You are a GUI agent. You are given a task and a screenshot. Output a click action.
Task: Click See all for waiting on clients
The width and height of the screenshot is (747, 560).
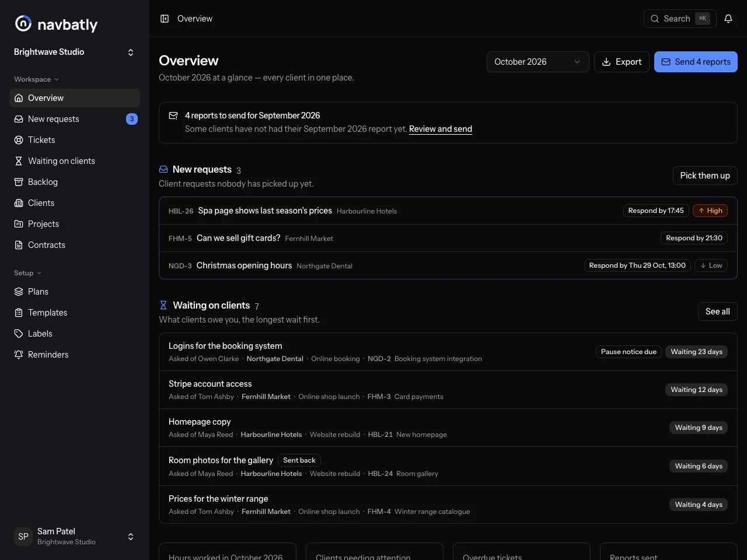[x=718, y=311]
